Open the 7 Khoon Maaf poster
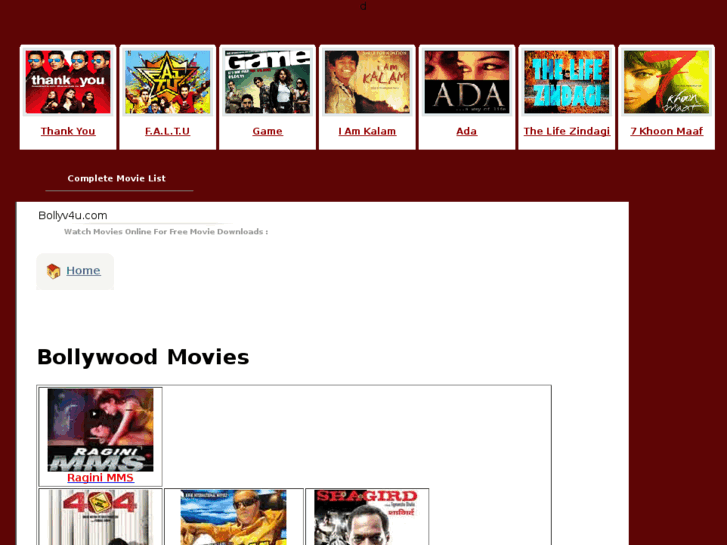Image resolution: width=727 pixels, height=545 pixels. [666, 82]
